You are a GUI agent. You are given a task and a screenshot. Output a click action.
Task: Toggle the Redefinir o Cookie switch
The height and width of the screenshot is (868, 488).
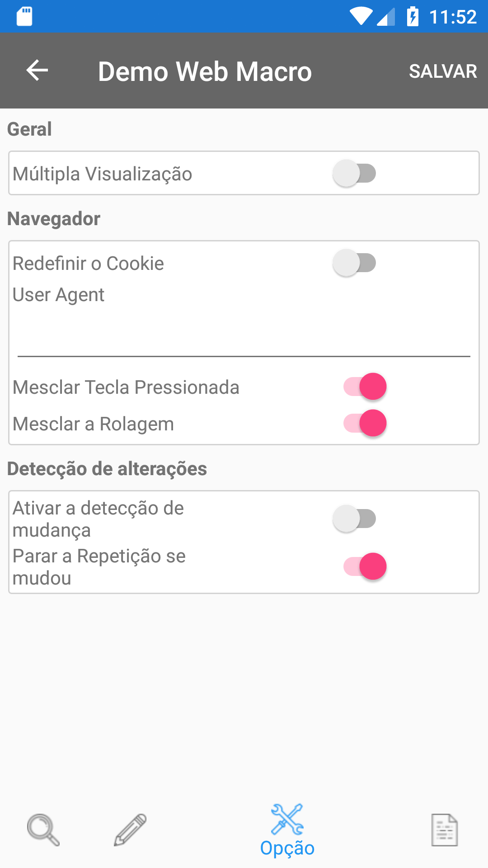coord(355,263)
